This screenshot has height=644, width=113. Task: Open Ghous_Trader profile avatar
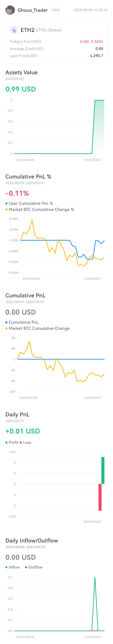tap(10, 10)
